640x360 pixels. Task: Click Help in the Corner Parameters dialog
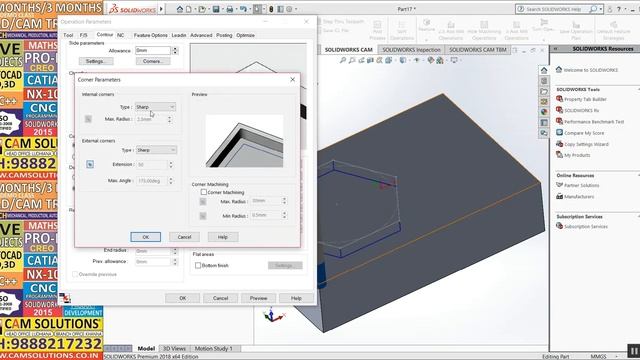tap(223, 237)
